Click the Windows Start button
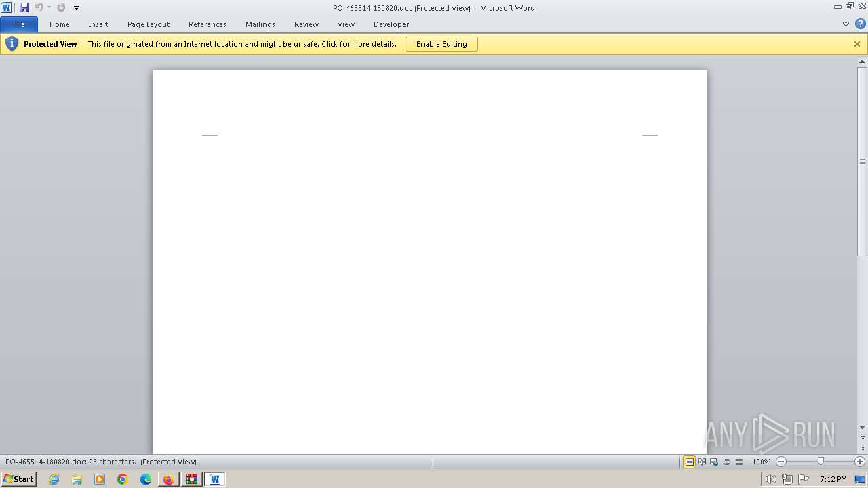This screenshot has height=488, width=868. coord(19,479)
